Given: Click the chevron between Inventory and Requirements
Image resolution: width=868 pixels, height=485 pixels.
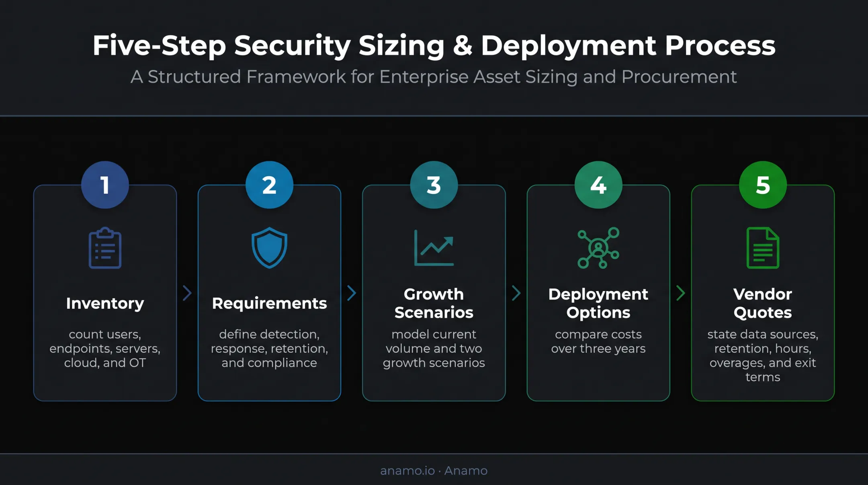Looking at the screenshot, I should 187,293.
